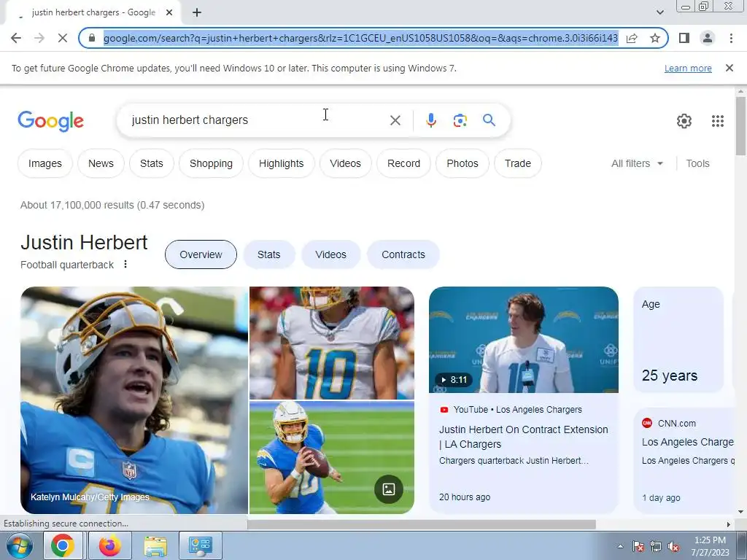Screen dimensions: 747x560
Task: Click the Chrome taskbar icon
Action: coord(63,545)
